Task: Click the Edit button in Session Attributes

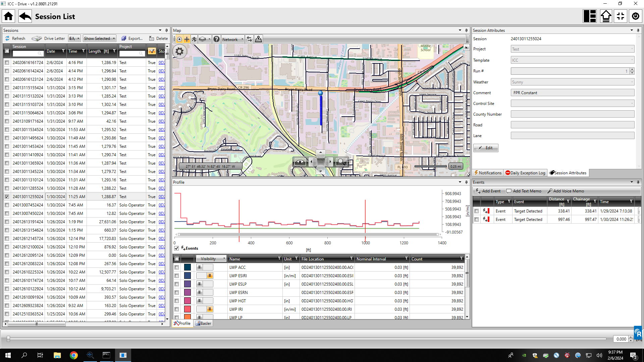Action: (x=486, y=148)
